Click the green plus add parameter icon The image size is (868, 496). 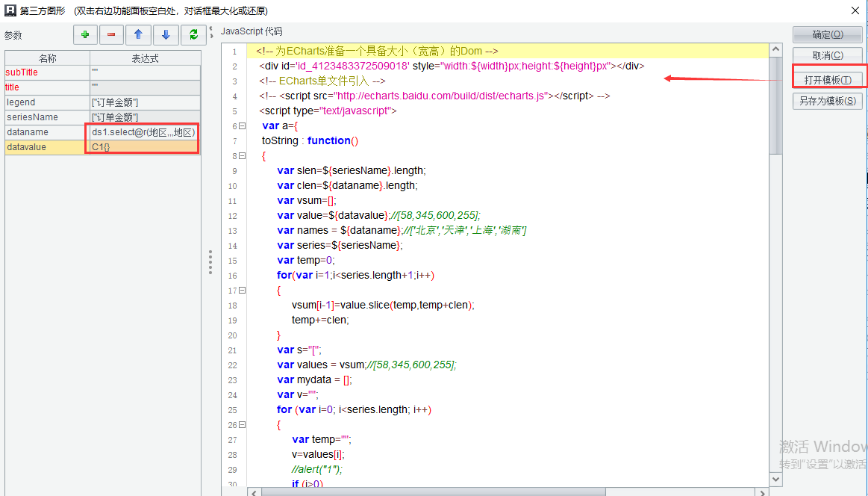click(x=85, y=34)
